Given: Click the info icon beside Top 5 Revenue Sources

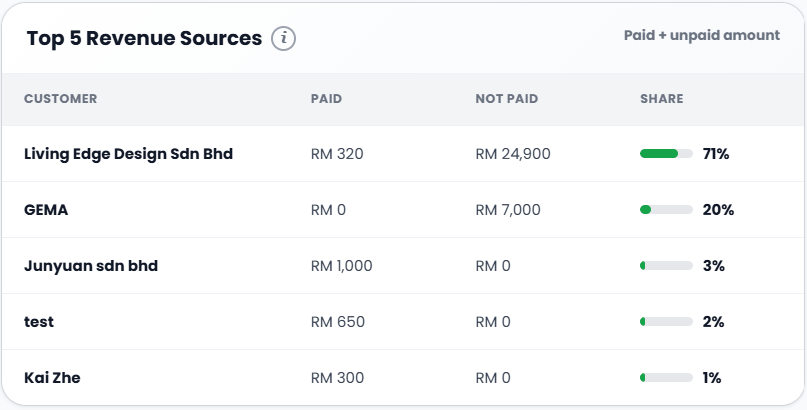Looking at the screenshot, I should (x=284, y=39).
